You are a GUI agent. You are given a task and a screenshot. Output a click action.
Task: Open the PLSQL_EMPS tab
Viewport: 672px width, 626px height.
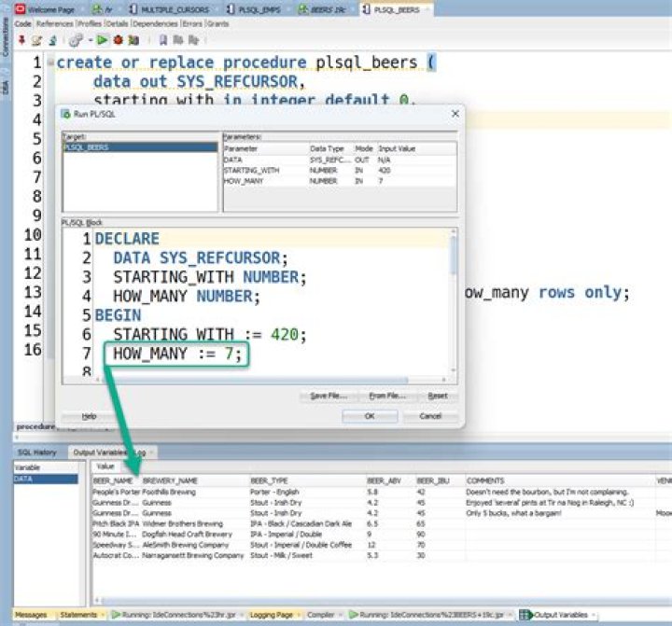(254, 9)
